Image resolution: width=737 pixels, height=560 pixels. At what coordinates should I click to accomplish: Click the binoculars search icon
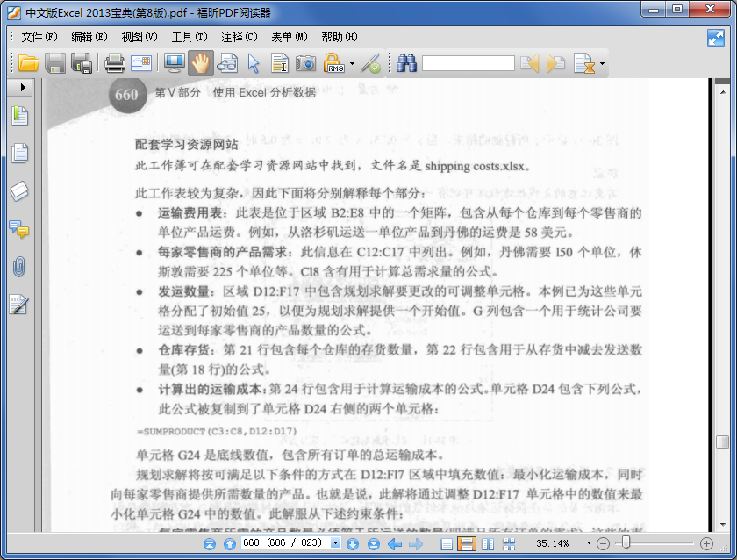pyautogui.click(x=406, y=63)
